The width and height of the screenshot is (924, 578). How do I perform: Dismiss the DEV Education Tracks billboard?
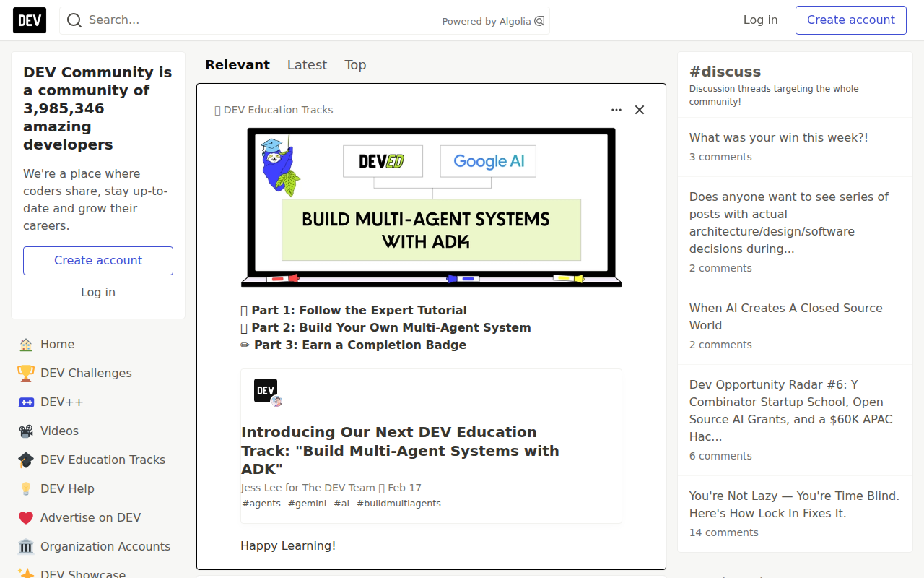640,110
